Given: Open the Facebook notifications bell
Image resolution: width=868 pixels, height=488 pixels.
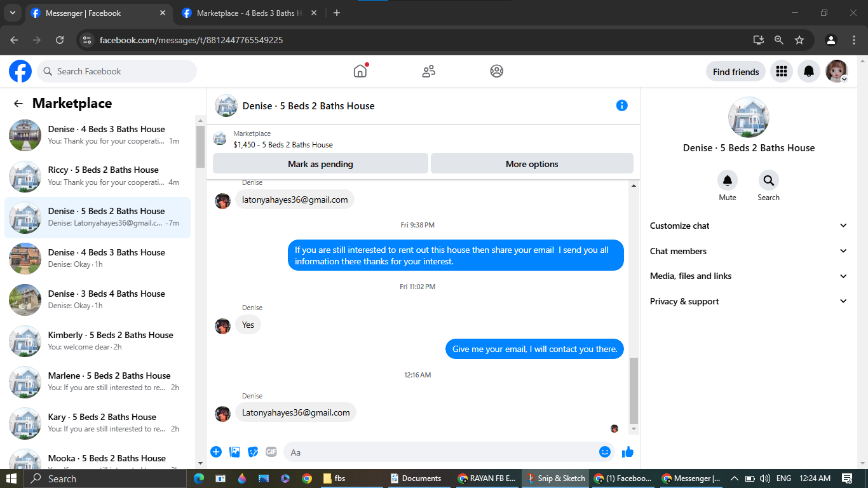Looking at the screenshot, I should 809,71.
